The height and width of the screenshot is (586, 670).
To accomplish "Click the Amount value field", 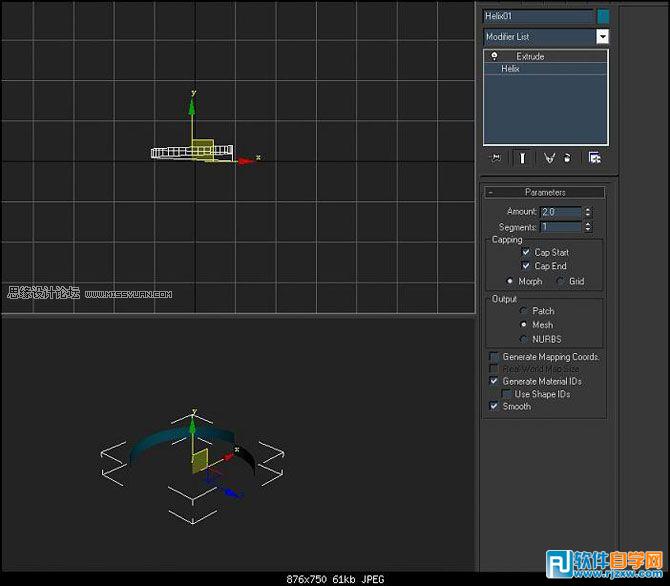I will (x=561, y=212).
